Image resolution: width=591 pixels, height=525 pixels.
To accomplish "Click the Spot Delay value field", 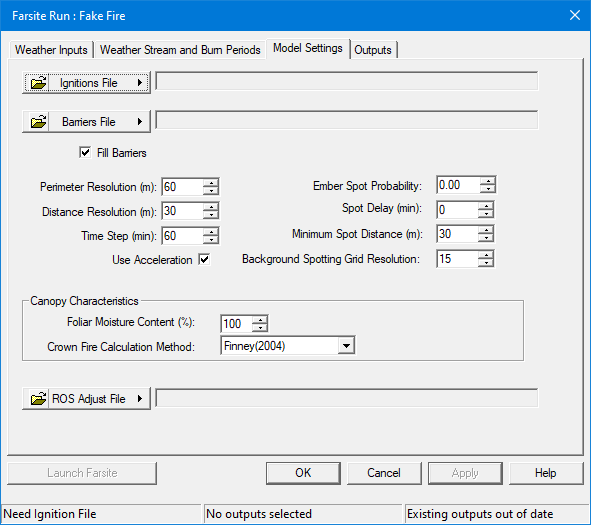I will (458, 210).
